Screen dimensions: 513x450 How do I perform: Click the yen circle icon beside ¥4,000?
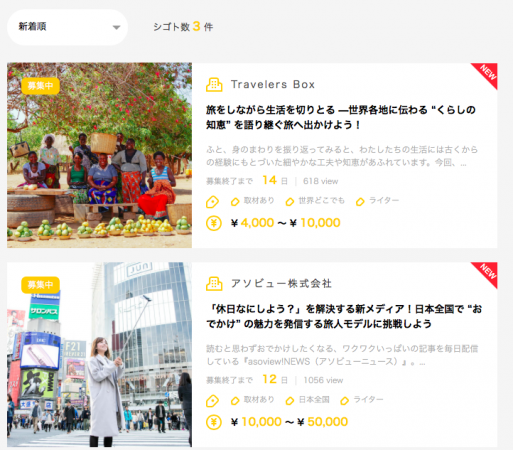coord(214,223)
